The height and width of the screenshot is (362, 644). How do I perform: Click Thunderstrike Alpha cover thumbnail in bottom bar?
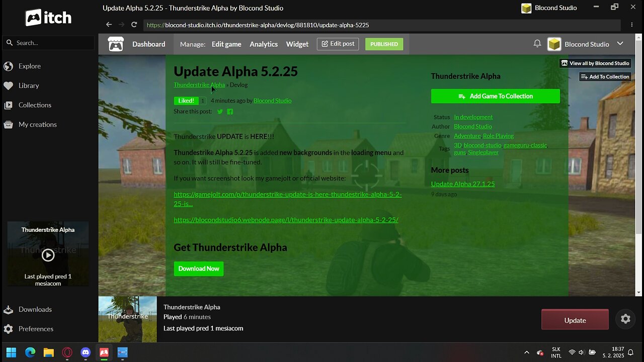pos(127,319)
